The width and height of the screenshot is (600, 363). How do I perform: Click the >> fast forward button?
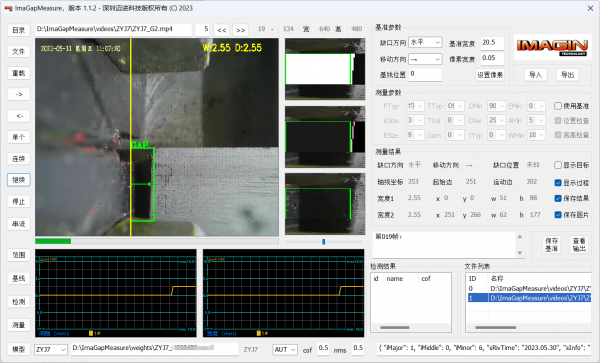240,30
